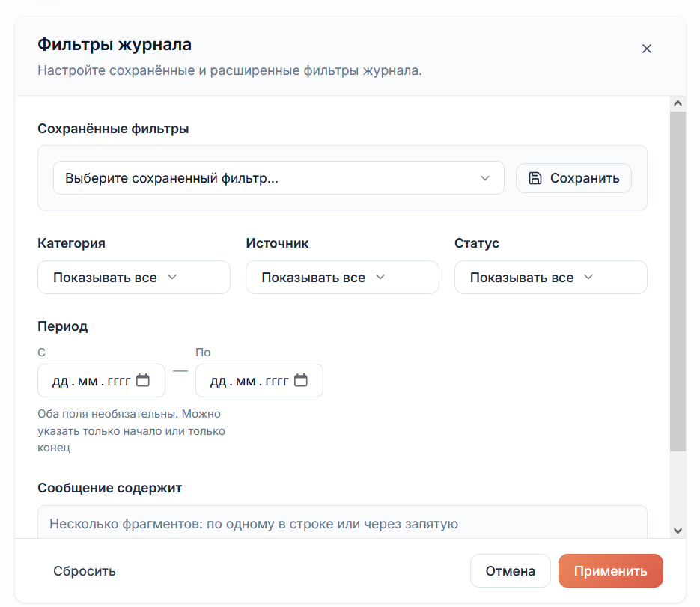Focus the По end date field
This screenshot has height=607, width=700.
pyautogui.click(x=259, y=381)
